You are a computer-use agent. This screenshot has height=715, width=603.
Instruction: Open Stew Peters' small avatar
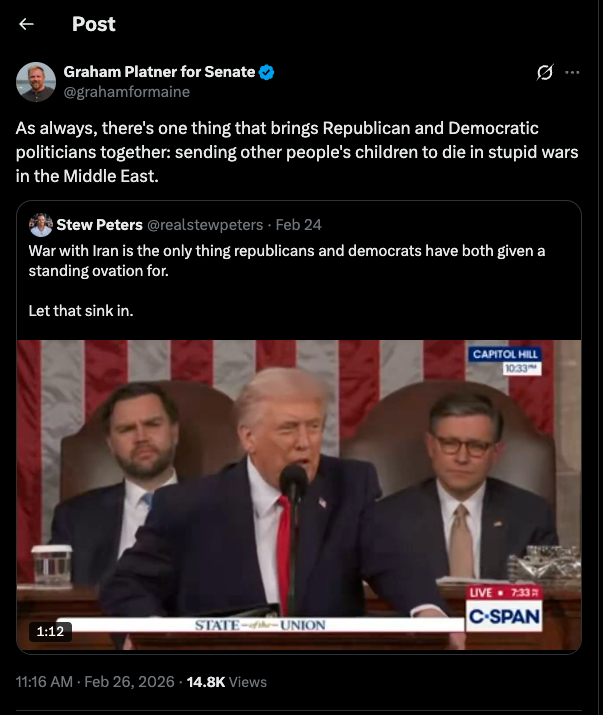coord(41,225)
